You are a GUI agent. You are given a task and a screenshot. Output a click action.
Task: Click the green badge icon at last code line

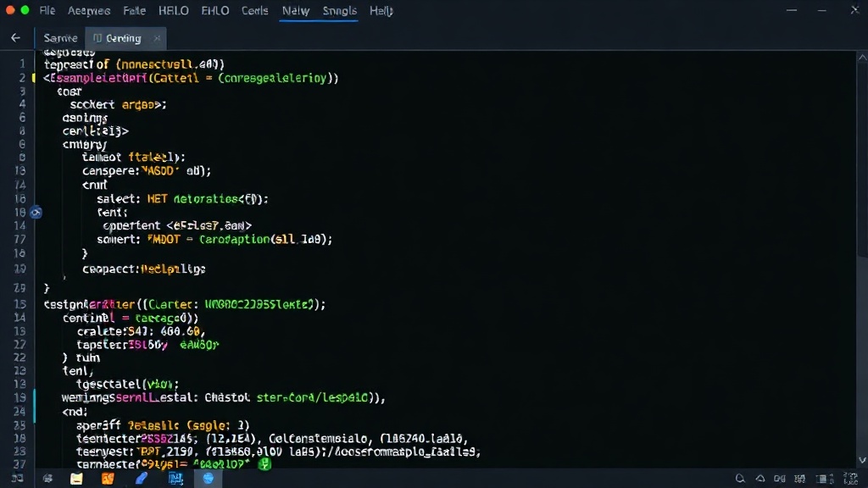coord(264,463)
